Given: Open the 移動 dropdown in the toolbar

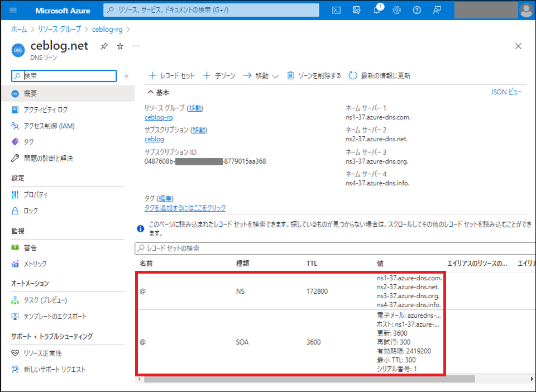Looking at the screenshot, I should [261, 75].
